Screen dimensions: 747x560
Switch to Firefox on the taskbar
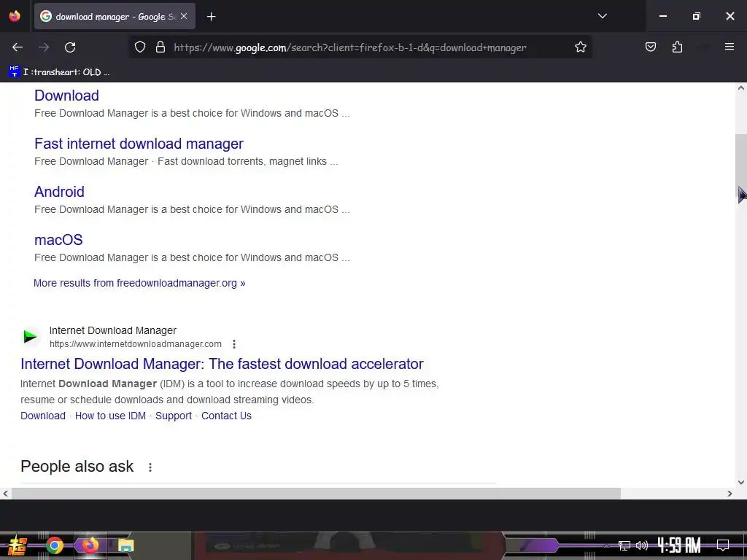(90, 545)
